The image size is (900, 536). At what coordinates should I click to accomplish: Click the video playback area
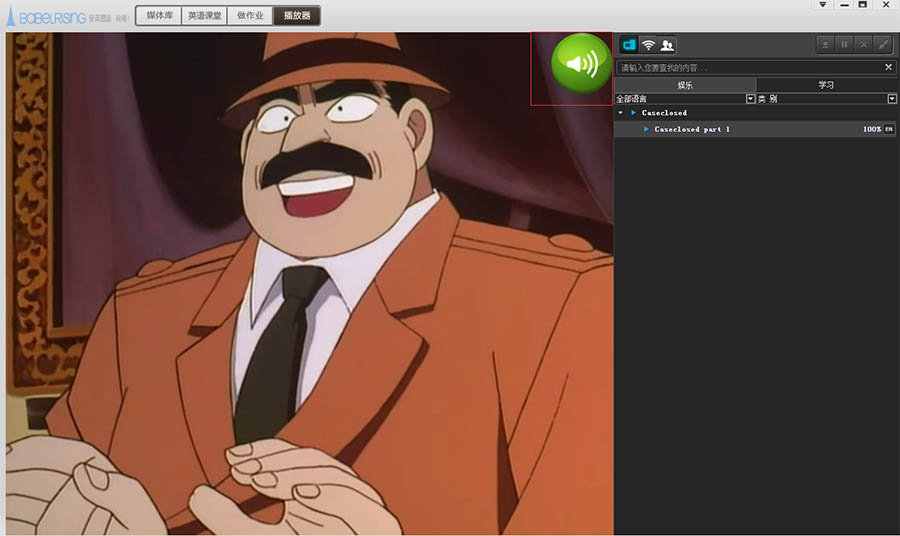(309, 283)
